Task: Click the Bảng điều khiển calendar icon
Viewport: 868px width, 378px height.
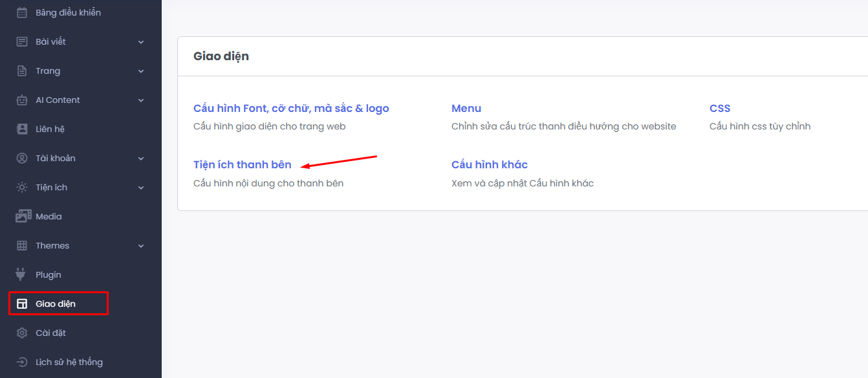Action: point(22,12)
